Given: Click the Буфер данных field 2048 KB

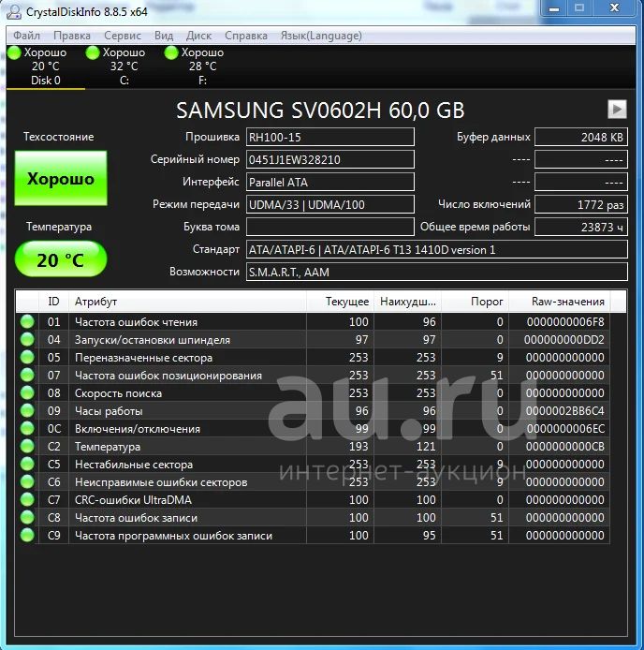Looking at the screenshot, I should 581,138.
